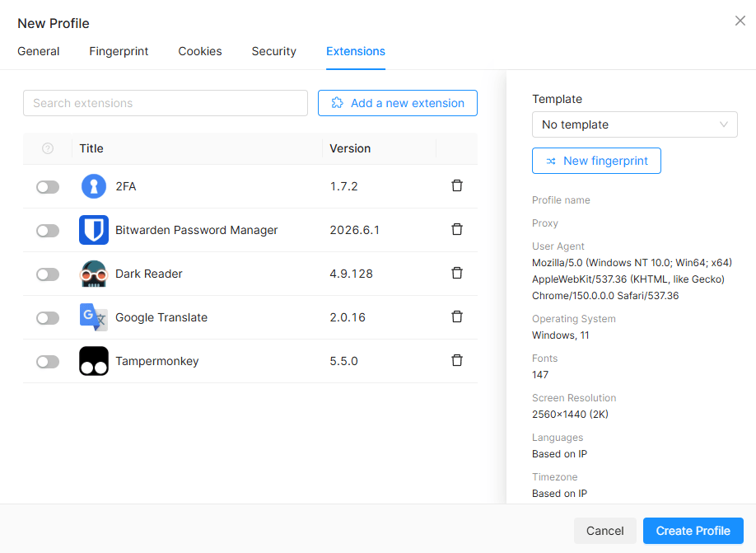Focus the Search extensions field

click(x=166, y=103)
